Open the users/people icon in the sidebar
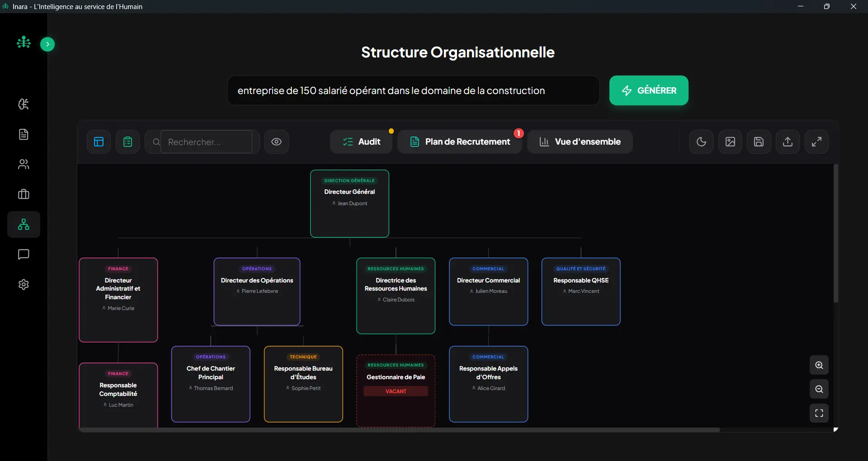868x461 pixels. pos(24,164)
